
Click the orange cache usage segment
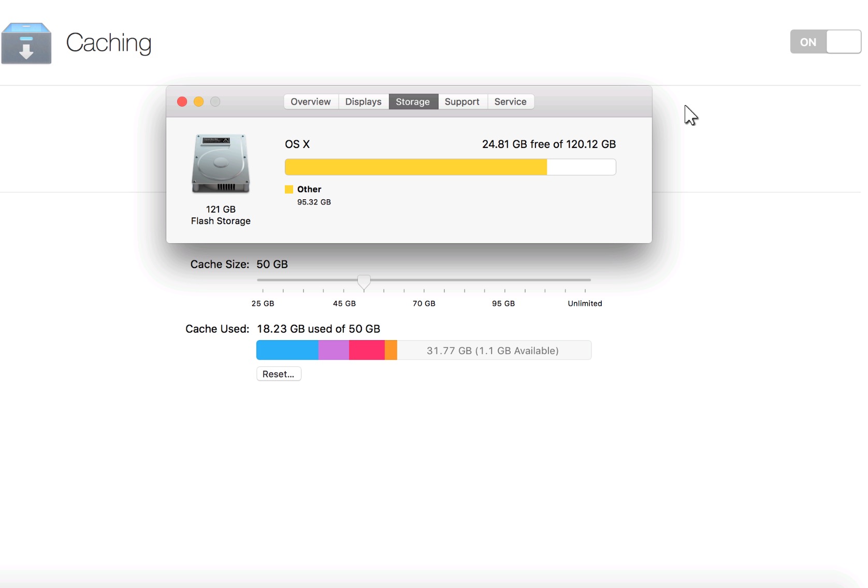[x=391, y=350]
